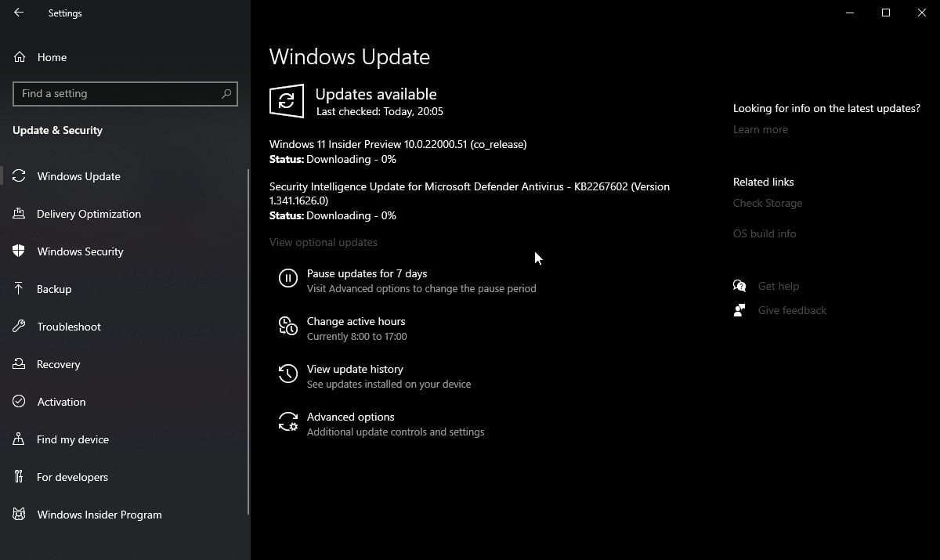Click the sidebar vertical scrollbar
Screen dimensions: 940x560
248,341
